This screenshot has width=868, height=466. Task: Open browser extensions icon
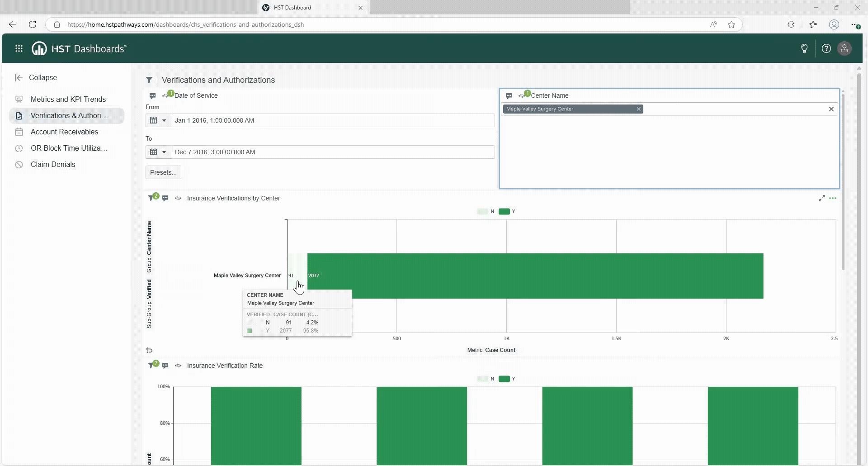pyautogui.click(x=791, y=24)
